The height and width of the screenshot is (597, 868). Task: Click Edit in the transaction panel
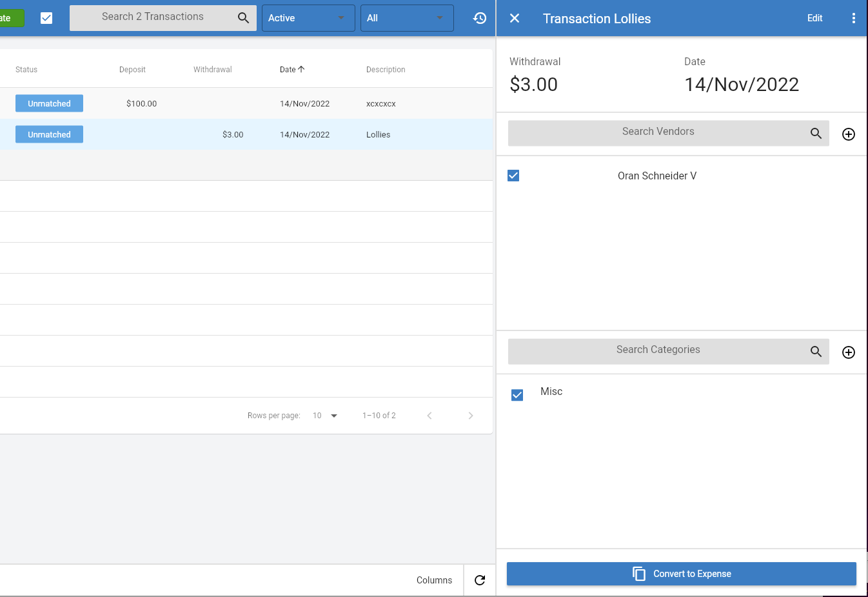(815, 18)
